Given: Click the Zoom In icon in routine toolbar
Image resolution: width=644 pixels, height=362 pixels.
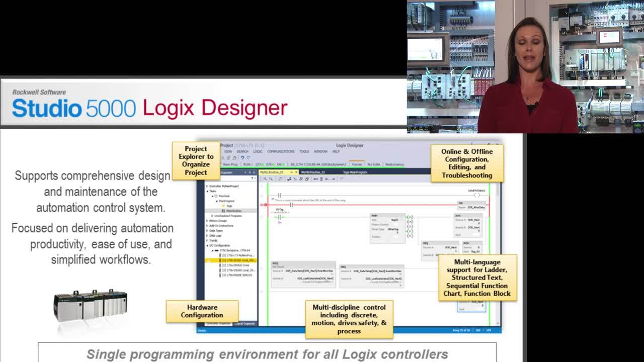Looking at the screenshot, I should coord(265,178).
